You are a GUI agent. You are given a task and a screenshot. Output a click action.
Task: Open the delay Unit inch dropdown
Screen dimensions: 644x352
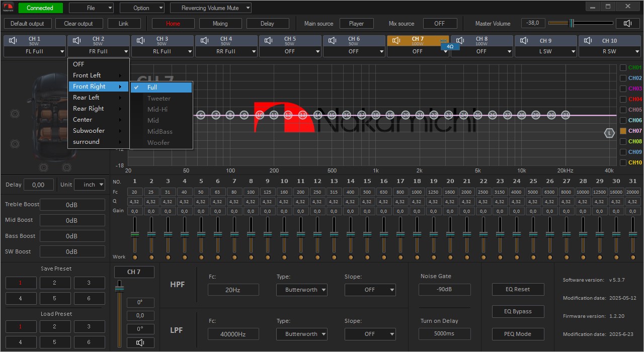90,185
